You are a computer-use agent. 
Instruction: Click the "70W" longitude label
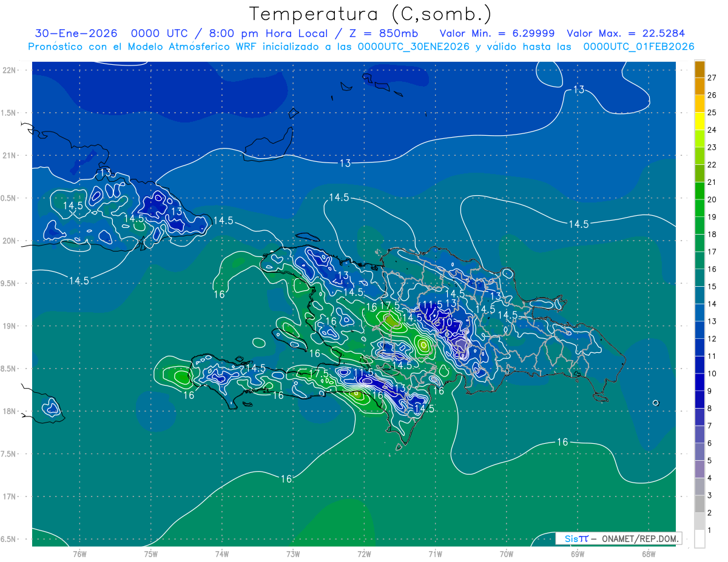click(x=507, y=554)
